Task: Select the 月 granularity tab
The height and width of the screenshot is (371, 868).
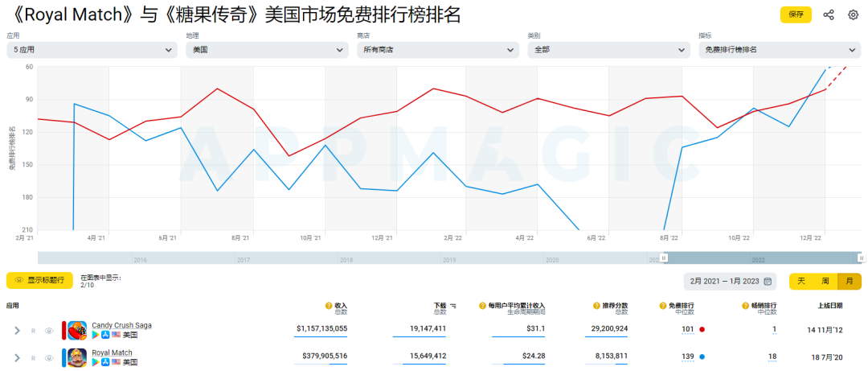Action: pos(850,281)
